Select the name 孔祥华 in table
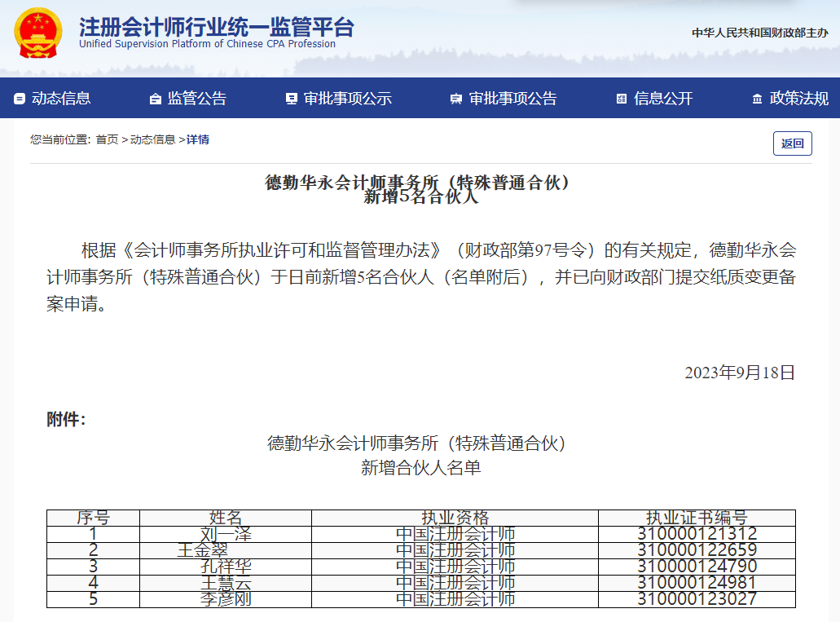 point(226,567)
